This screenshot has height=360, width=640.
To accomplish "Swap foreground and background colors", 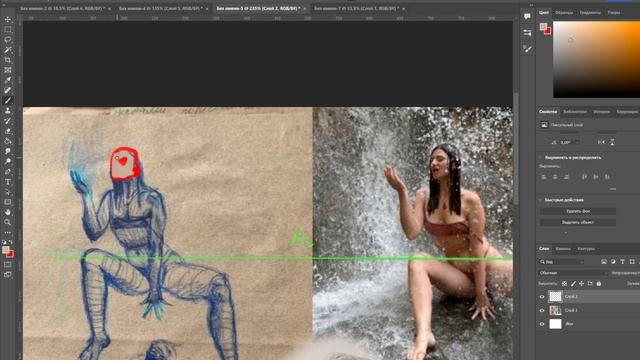I will click(11, 242).
